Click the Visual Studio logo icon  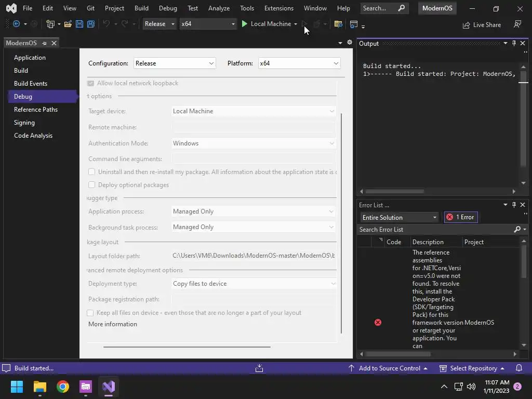pyautogui.click(x=11, y=8)
